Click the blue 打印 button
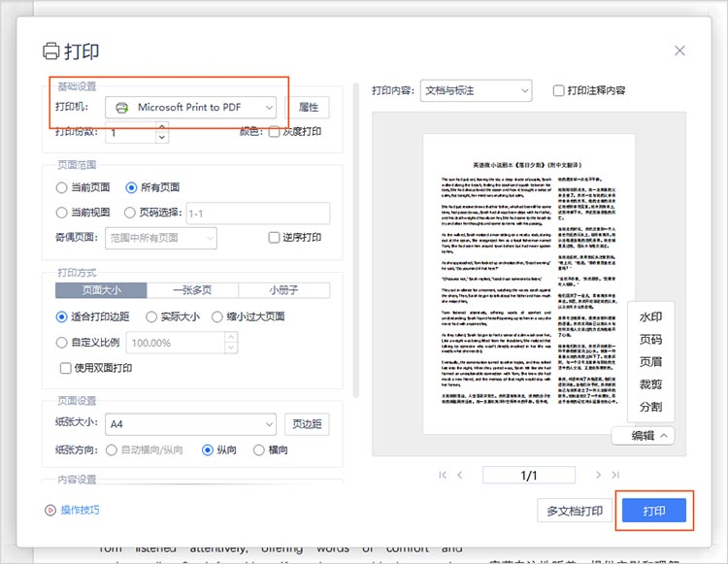728x564 pixels. 653,511
